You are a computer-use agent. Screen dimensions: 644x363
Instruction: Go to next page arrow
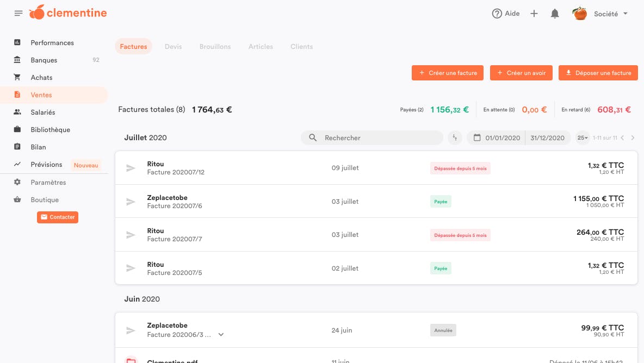click(x=633, y=138)
